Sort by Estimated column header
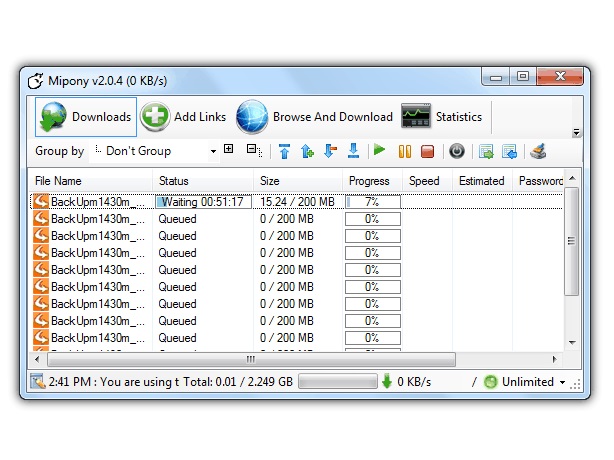The height and width of the screenshot is (460, 614). point(482,181)
